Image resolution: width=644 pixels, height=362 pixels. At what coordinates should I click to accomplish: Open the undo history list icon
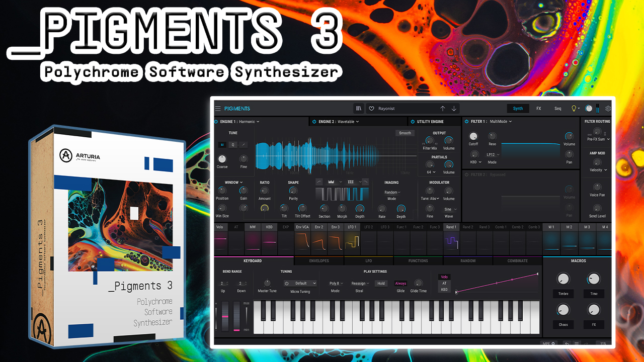[x=577, y=343]
